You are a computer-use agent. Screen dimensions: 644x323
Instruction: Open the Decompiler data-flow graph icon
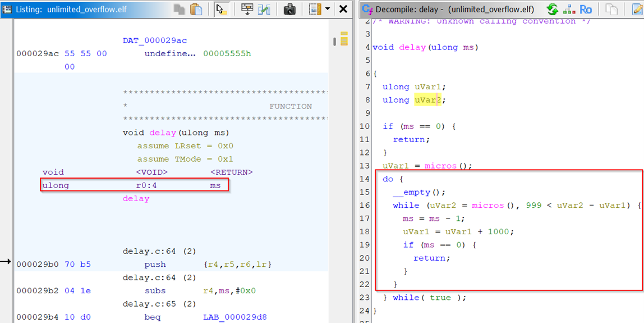tap(569, 10)
